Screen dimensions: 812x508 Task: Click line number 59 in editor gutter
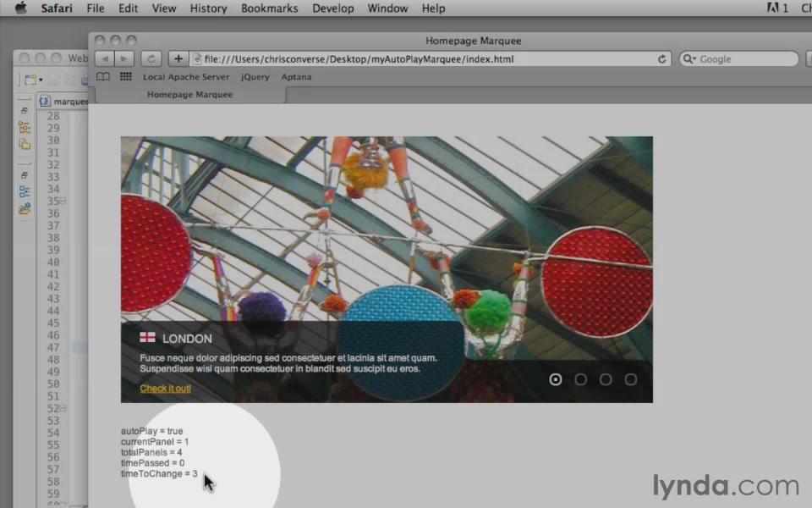pyautogui.click(x=53, y=494)
